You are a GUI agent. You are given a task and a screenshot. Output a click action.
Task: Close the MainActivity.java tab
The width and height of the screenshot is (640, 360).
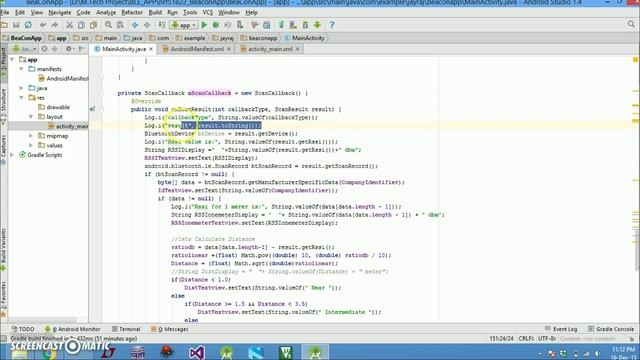[x=151, y=49]
